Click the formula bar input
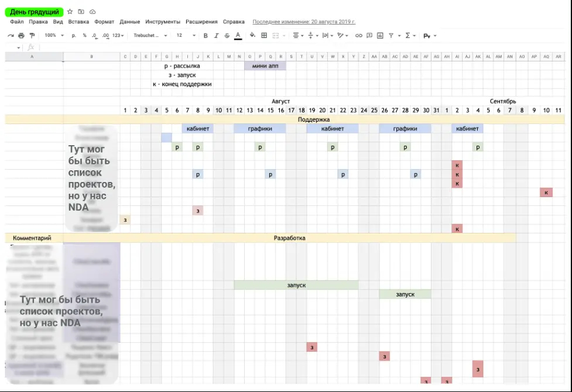This screenshot has height=392, width=572. (303, 47)
